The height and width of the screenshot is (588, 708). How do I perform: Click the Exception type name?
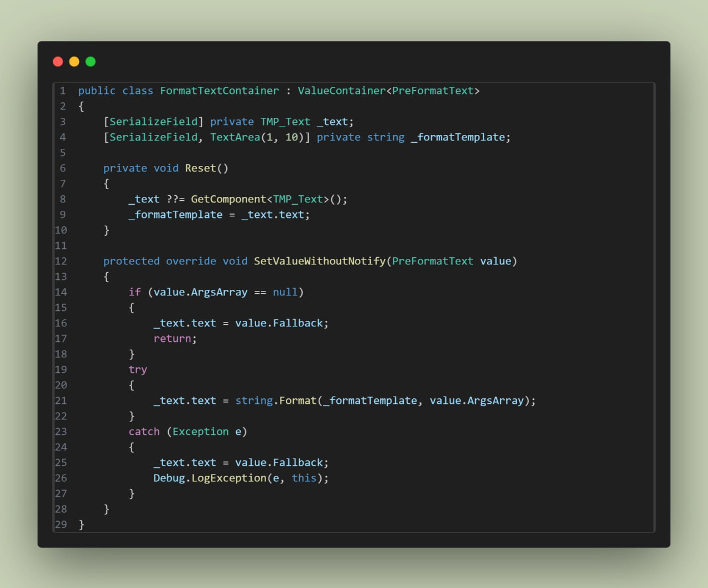pyautogui.click(x=200, y=431)
